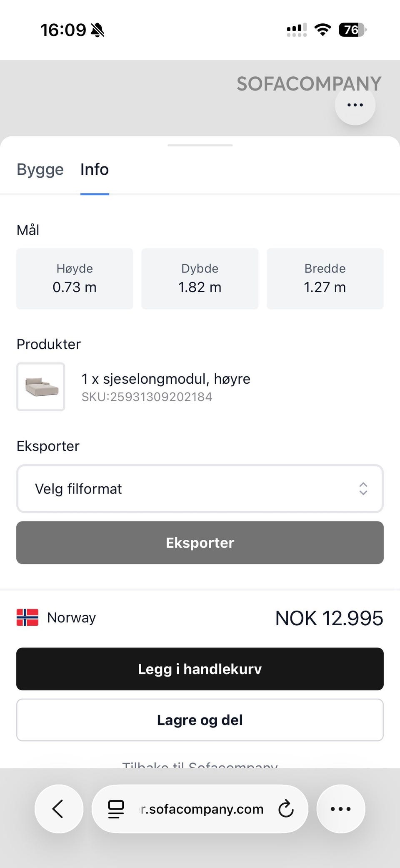Open the floating three-dot options button
Viewport: 400px width, 868px height.
[355, 105]
